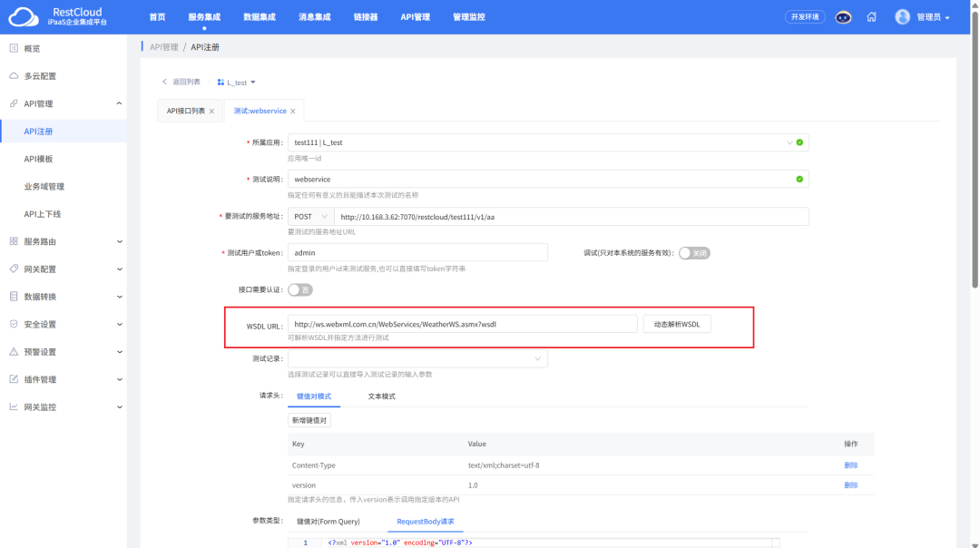Close the 测试:webservice tab with its X
The image size is (980, 548).
click(x=293, y=112)
